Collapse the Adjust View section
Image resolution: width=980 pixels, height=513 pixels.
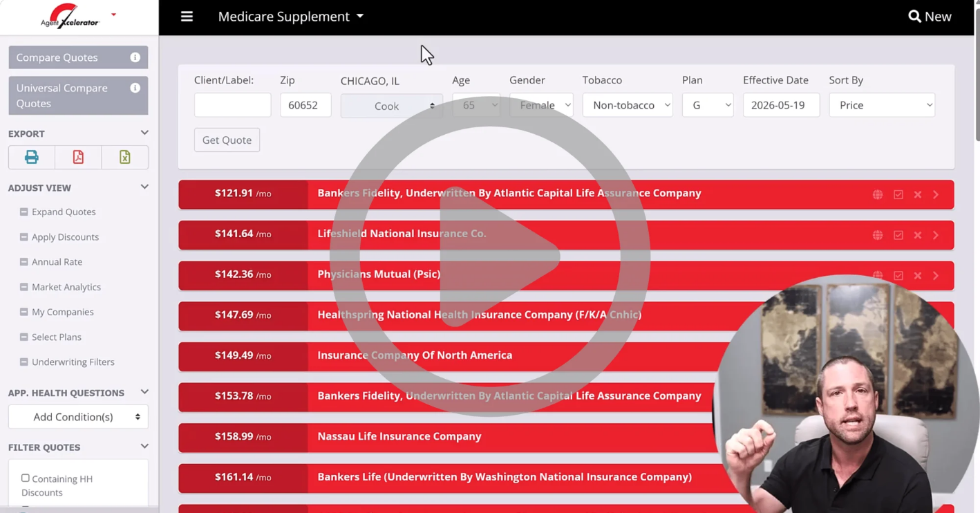pyautogui.click(x=144, y=187)
